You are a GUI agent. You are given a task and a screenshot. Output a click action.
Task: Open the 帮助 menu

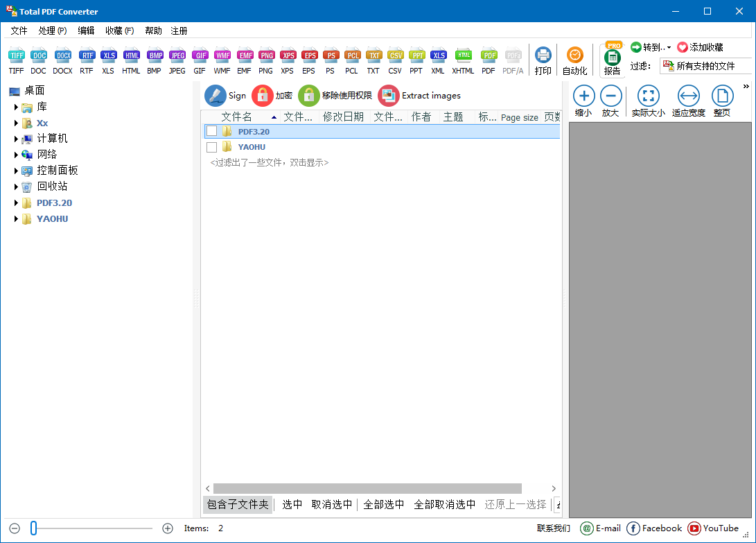[x=153, y=31]
